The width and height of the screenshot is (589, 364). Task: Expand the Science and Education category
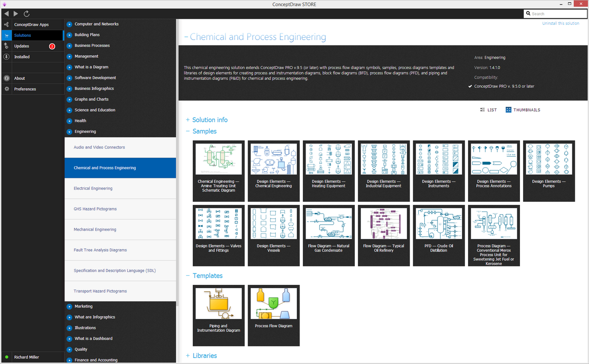click(69, 110)
